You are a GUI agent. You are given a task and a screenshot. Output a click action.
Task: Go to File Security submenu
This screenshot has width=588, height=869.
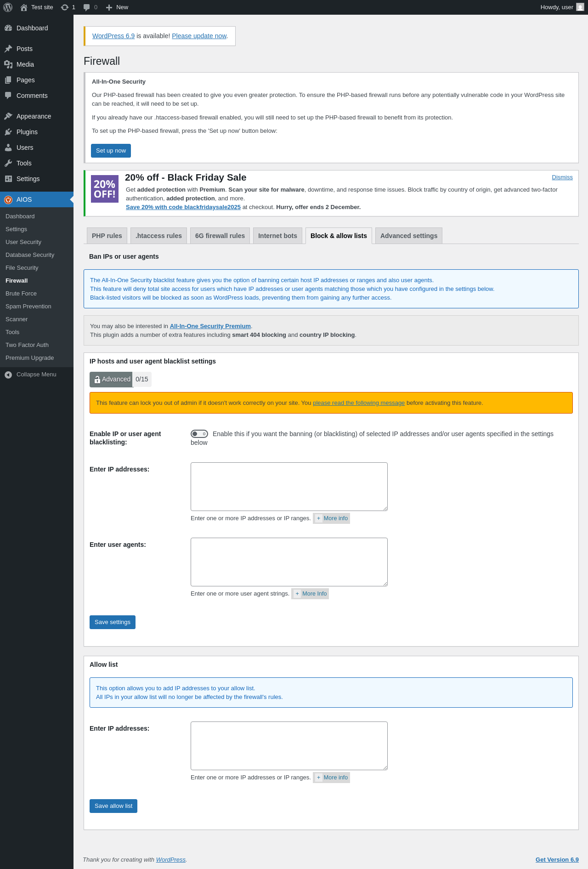(37, 268)
